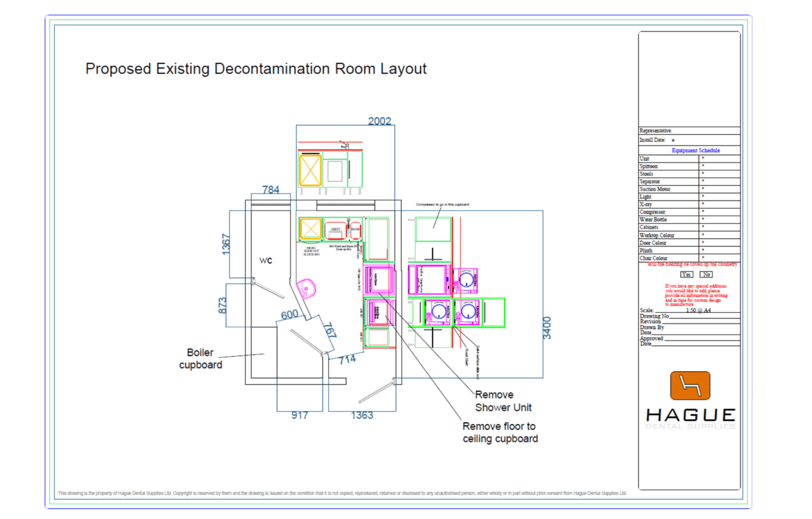
Task: Select the 'Plinth' schedule row
Action: [690, 250]
